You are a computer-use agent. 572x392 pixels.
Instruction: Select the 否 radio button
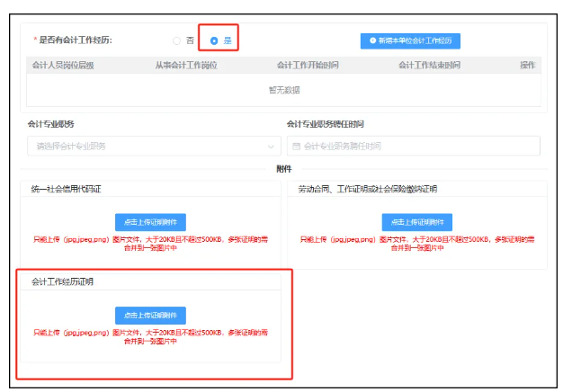(176, 40)
